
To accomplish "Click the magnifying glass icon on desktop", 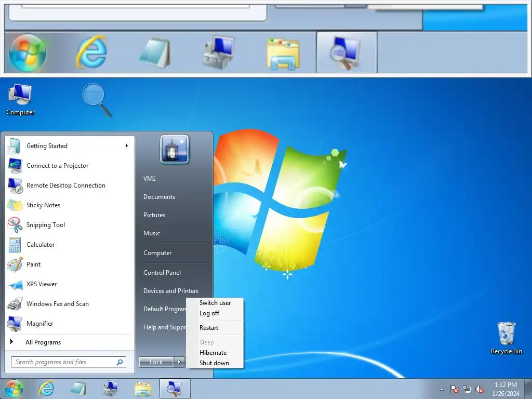I will click(97, 100).
